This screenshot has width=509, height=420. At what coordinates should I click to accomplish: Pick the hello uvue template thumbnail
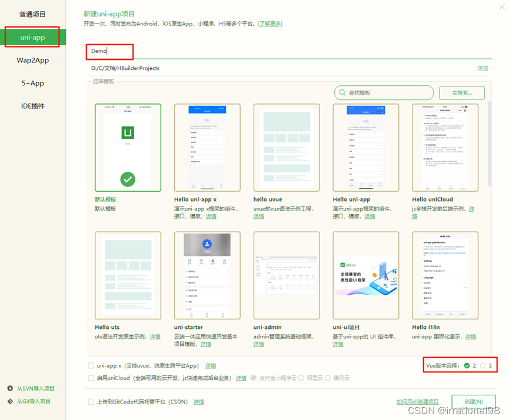(287, 148)
